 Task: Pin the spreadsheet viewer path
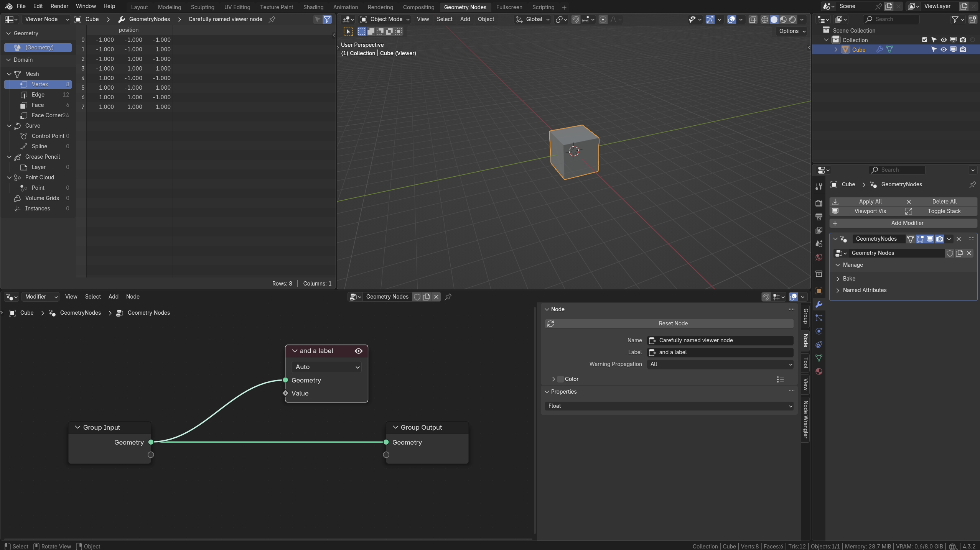click(x=272, y=19)
